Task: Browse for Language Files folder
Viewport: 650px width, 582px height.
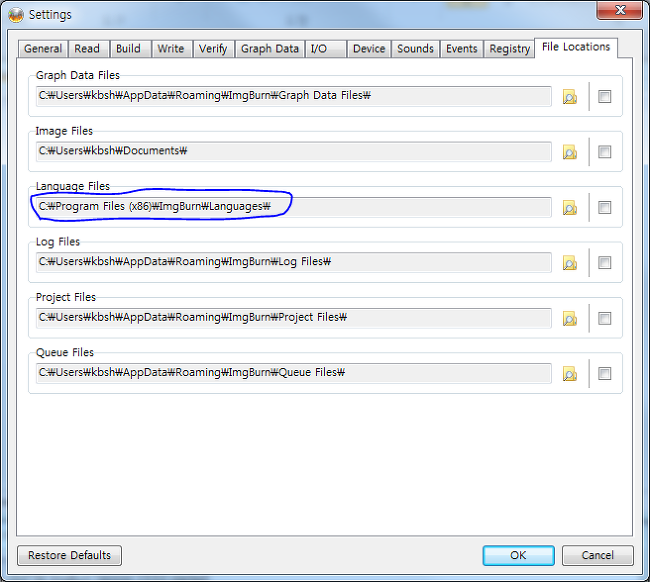Action: (x=570, y=208)
